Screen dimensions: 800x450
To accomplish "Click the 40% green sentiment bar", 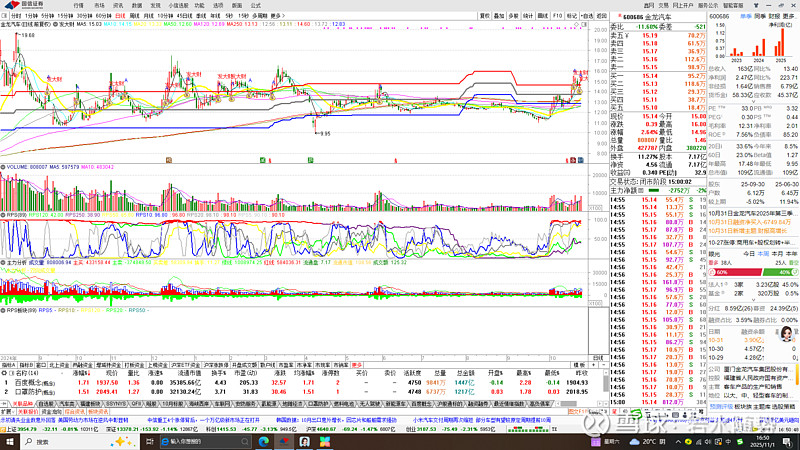I will click(779, 272).
